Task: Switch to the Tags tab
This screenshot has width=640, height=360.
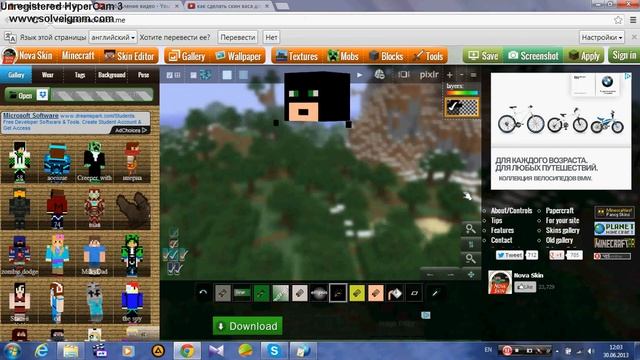Action: (80, 75)
